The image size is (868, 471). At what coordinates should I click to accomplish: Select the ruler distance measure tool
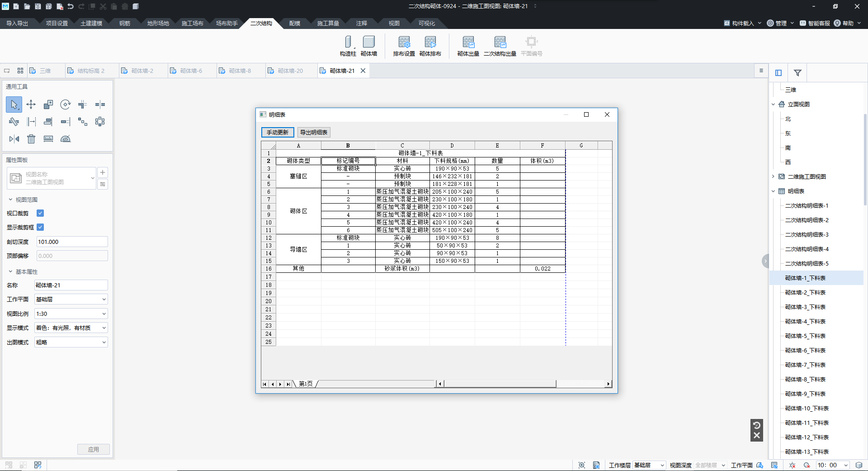point(48,139)
